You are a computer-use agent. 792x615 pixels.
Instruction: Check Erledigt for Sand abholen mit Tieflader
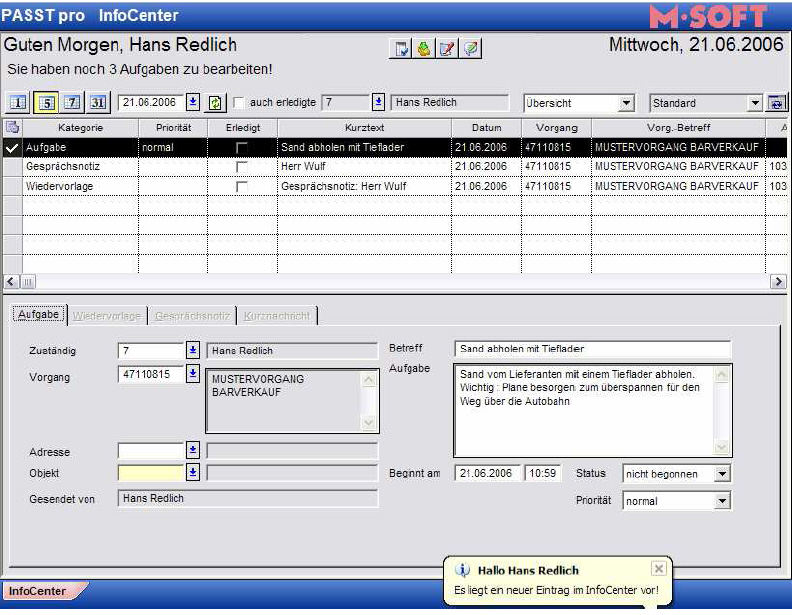coord(242,147)
